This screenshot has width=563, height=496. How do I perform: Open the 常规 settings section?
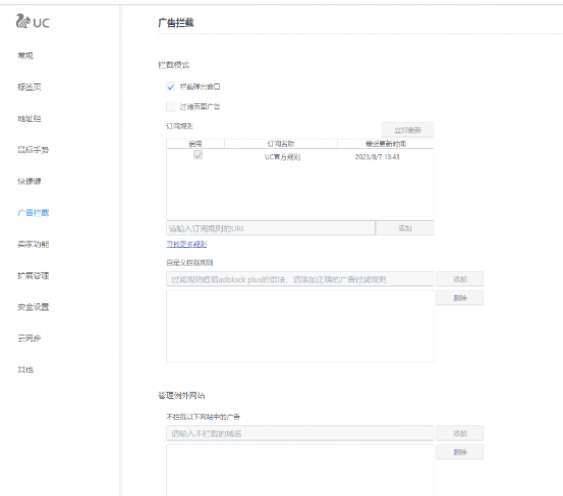pyautogui.click(x=25, y=55)
